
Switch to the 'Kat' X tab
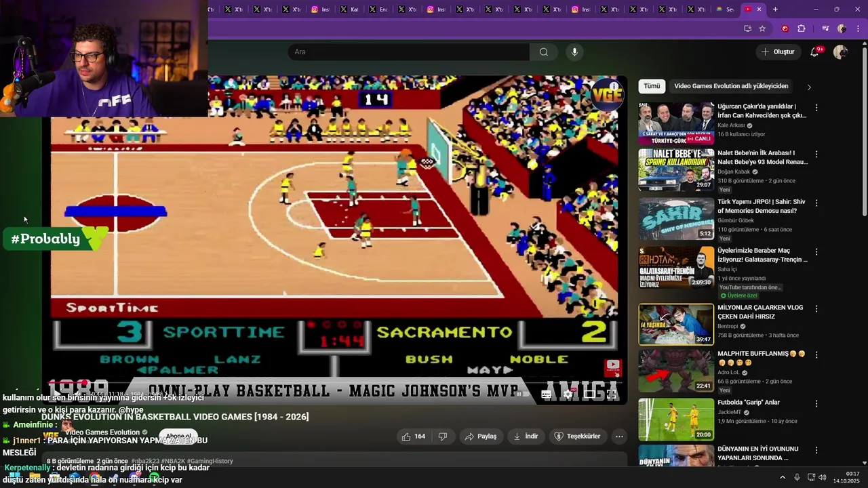coord(350,9)
